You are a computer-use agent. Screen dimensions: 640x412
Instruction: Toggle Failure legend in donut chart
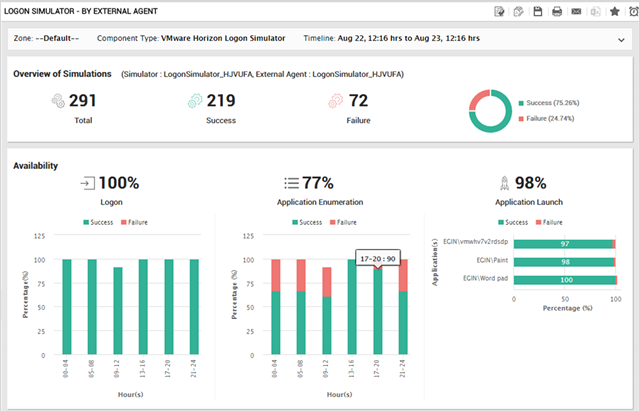[546, 118]
